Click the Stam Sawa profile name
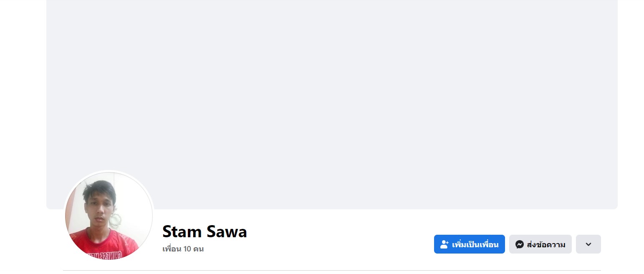The image size is (644, 274). point(205,231)
